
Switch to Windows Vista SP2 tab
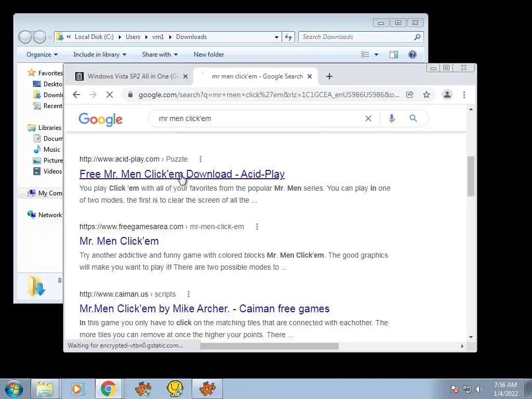131,76
